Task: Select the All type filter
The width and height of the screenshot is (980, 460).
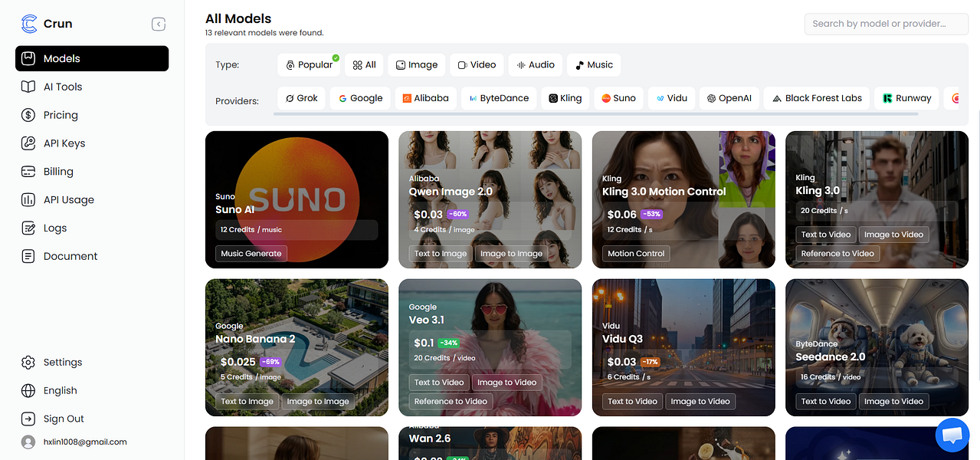Action: pos(364,65)
